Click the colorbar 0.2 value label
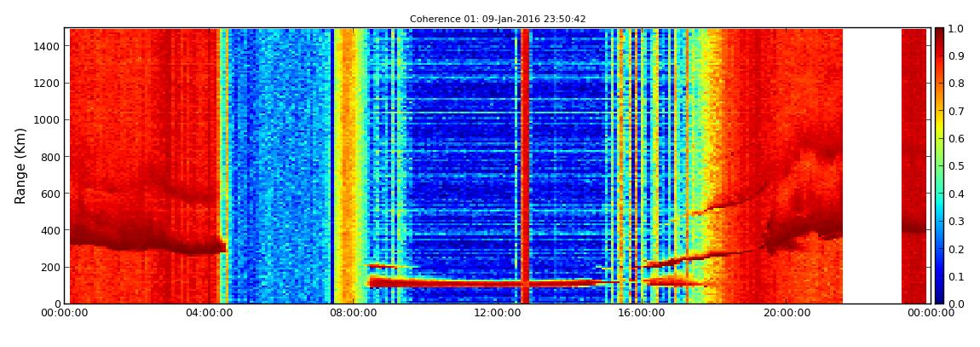This screenshot has height=347, width=980. tap(956, 249)
